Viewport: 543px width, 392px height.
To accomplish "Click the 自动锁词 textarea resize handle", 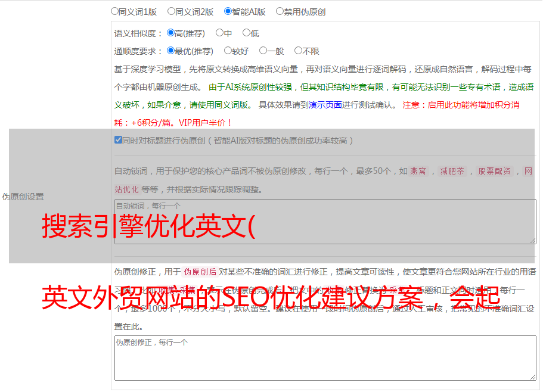I will click(x=533, y=241).
